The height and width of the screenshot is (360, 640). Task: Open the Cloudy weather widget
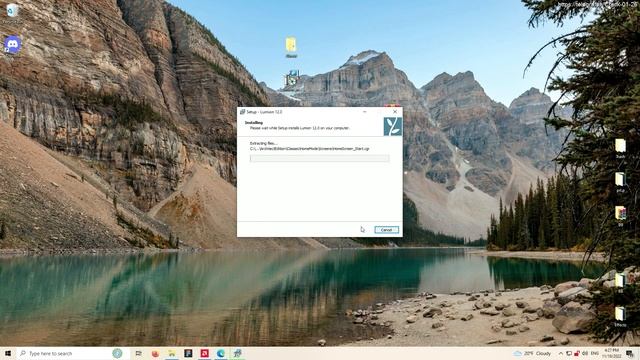coord(532,353)
